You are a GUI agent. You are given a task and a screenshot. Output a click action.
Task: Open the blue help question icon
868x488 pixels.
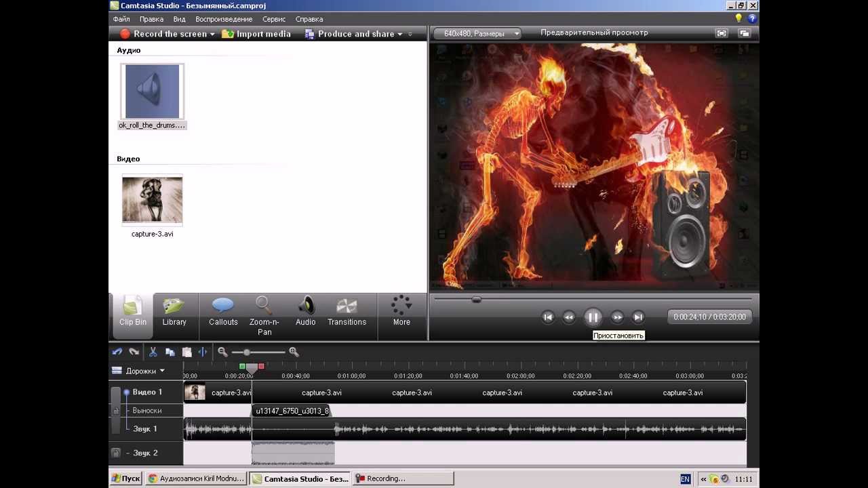pyautogui.click(x=751, y=19)
